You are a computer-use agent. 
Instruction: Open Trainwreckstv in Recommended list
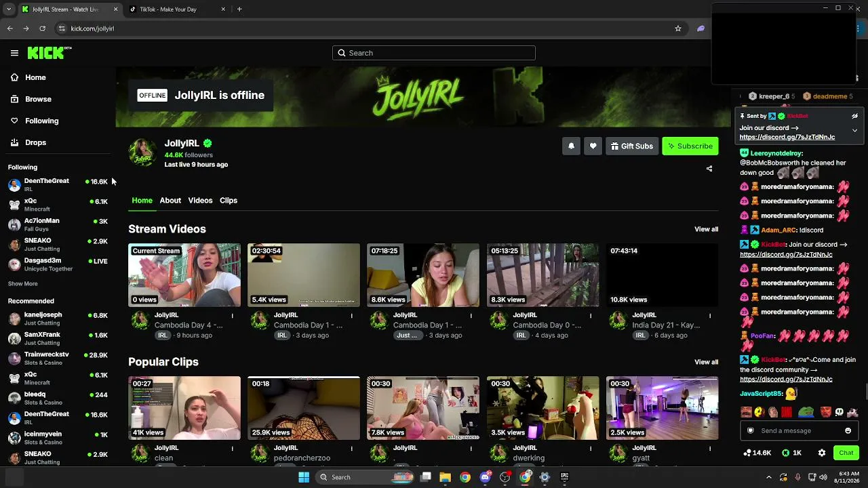pos(58,358)
